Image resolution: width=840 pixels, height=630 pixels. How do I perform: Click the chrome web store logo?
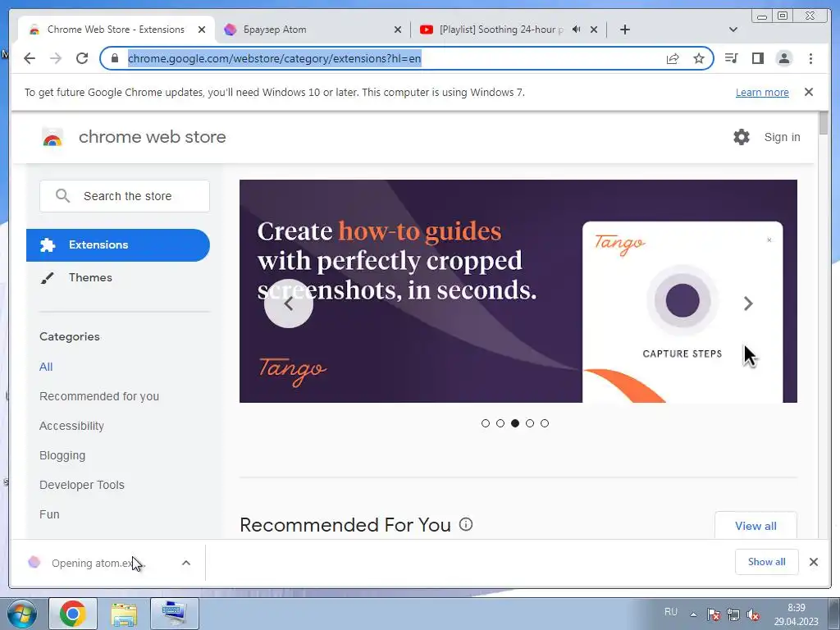point(52,137)
